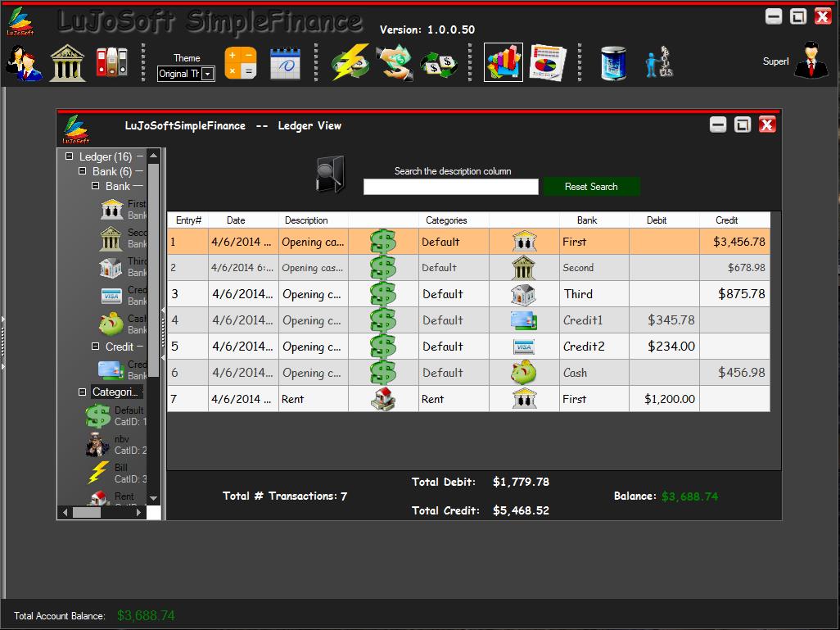This screenshot has height=630, width=840.
Task: Select the Second bank icon in the tree
Action: pos(111,238)
